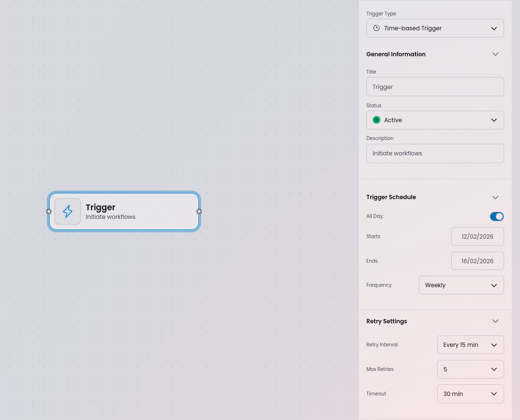This screenshot has width=520, height=420.
Task: Click the green Active status indicator dot
Action: (377, 120)
